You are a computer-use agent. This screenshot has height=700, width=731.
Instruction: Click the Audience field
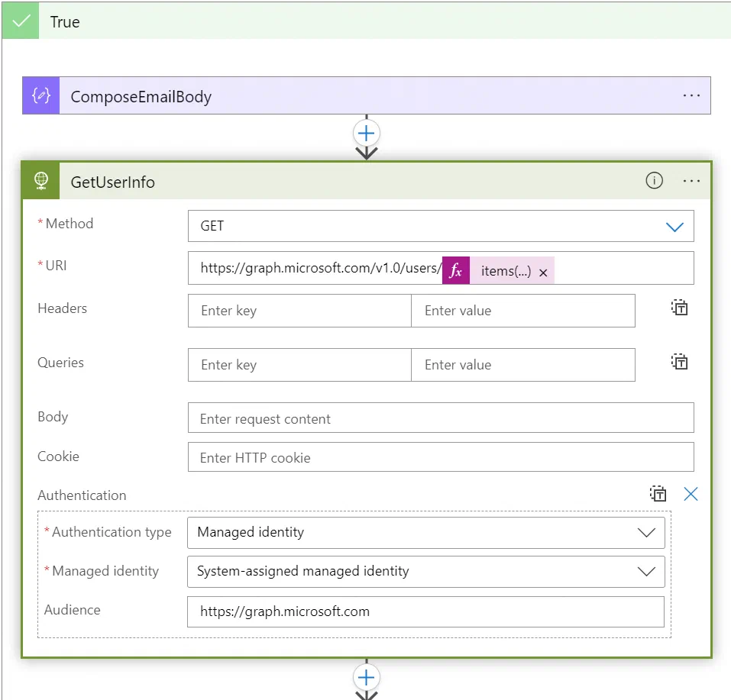point(425,611)
